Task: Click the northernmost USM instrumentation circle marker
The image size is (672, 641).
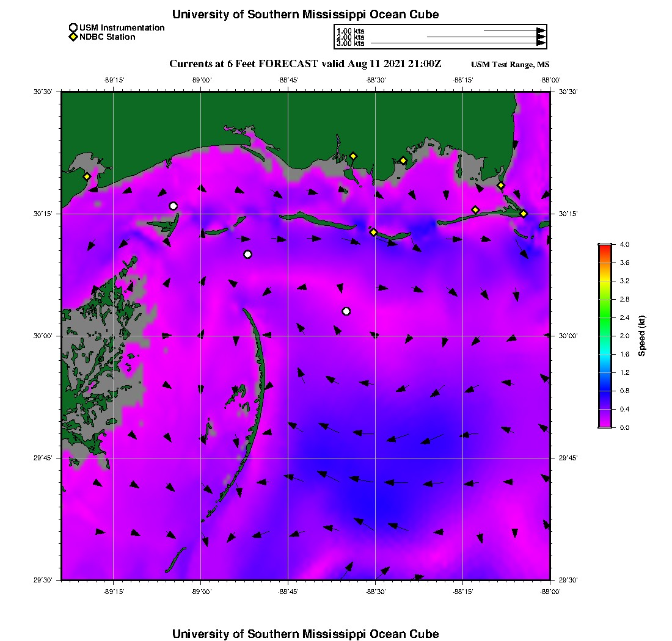Action: coord(173,206)
